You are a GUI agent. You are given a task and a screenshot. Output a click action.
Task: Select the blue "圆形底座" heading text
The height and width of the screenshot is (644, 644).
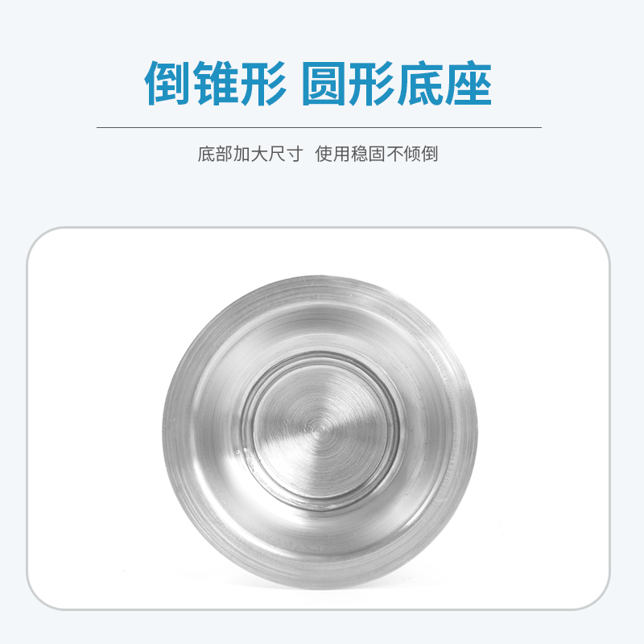coord(397,84)
